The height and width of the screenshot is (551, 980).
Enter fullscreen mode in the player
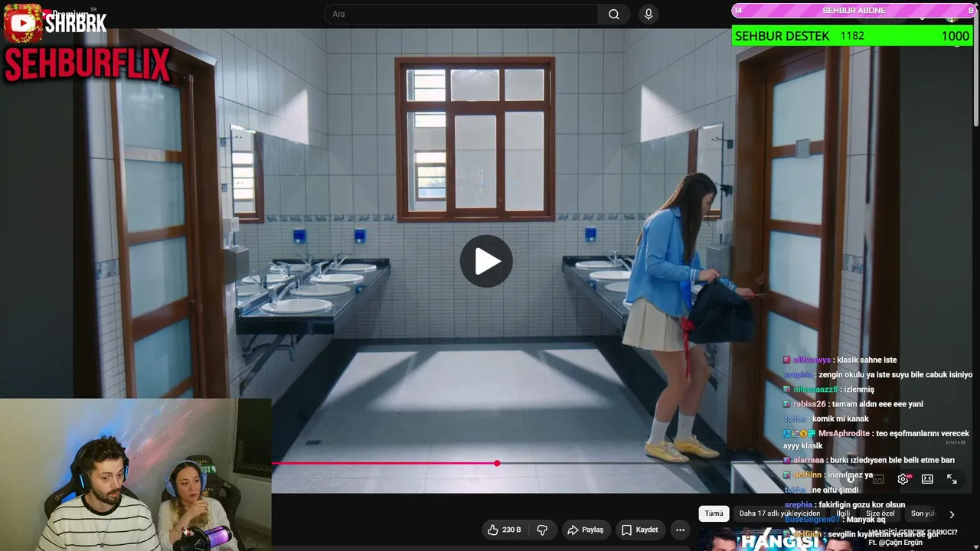[952, 479]
